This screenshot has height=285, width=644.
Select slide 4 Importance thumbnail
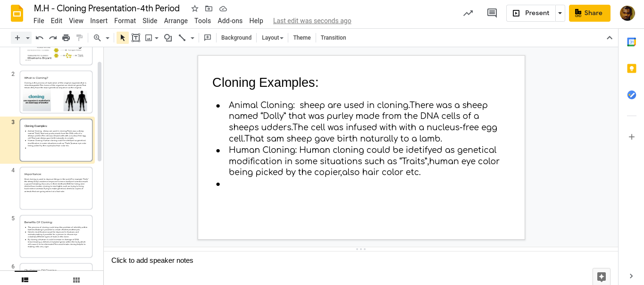click(56, 188)
